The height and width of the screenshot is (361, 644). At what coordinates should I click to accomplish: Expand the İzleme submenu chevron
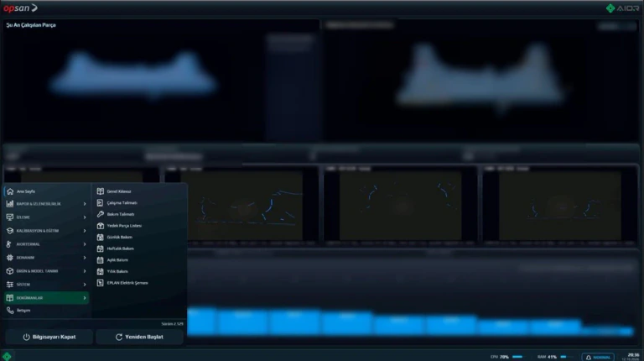(x=85, y=217)
